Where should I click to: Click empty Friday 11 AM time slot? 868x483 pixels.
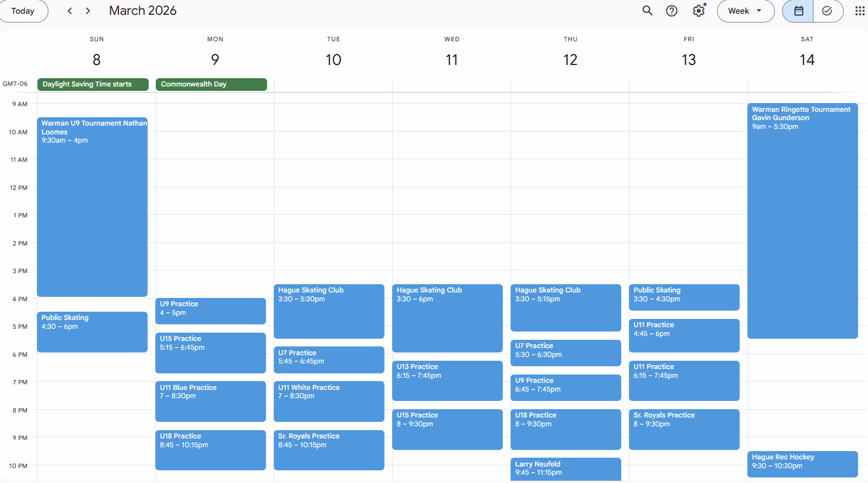point(688,173)
